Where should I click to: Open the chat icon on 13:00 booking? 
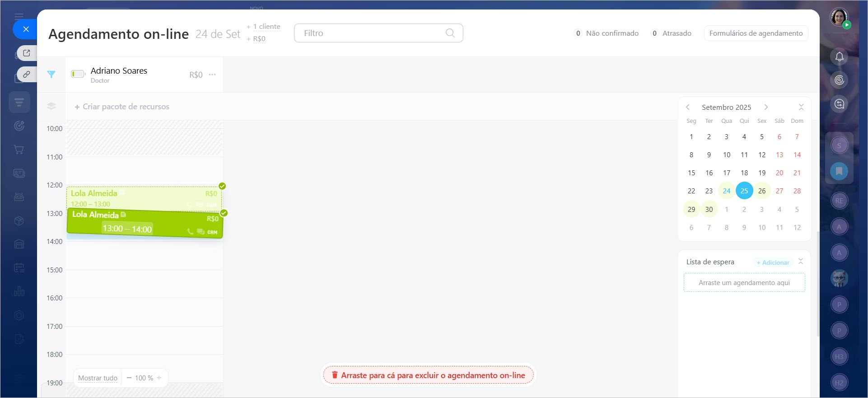coord(201,232)
